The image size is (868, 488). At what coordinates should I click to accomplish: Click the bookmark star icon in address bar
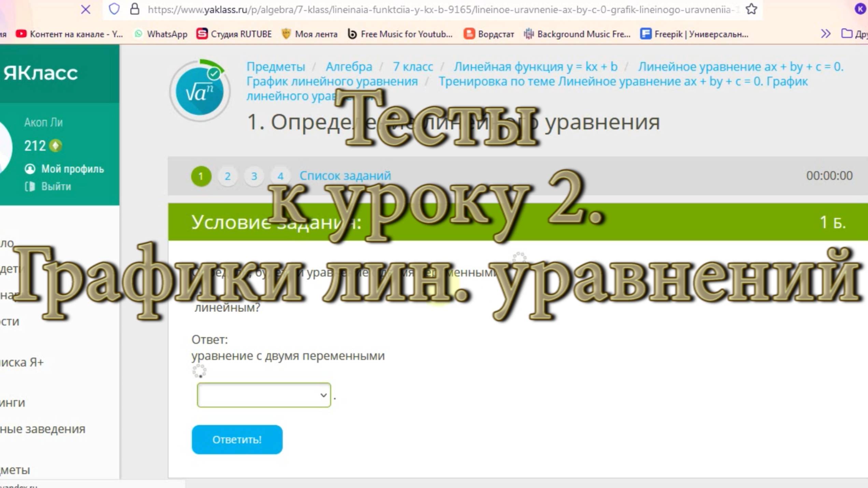(751, 9)
